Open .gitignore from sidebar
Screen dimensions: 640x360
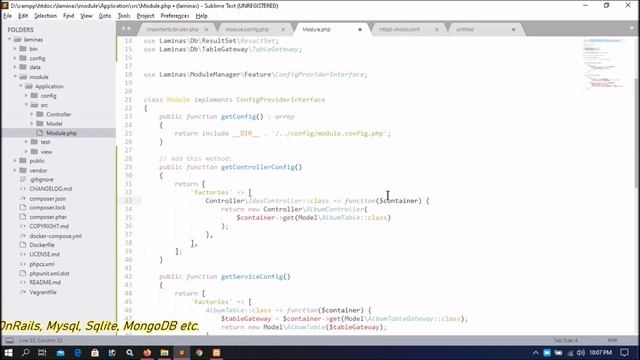point(41,180)
